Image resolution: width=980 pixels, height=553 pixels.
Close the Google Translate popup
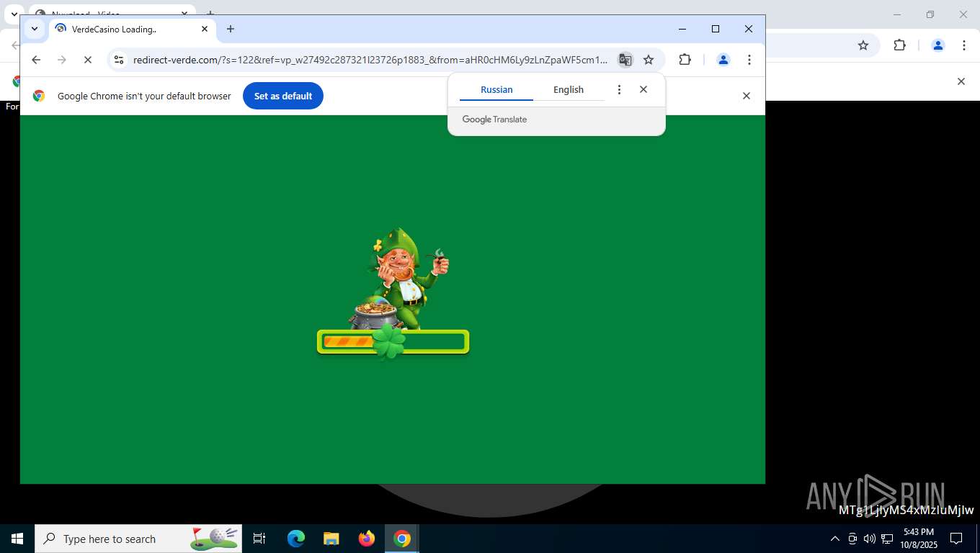(x=643, y=90)
